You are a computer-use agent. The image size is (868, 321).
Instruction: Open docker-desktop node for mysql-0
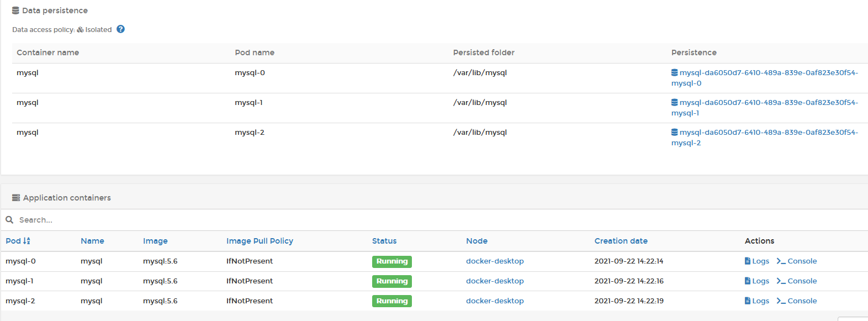click(495, 261)
